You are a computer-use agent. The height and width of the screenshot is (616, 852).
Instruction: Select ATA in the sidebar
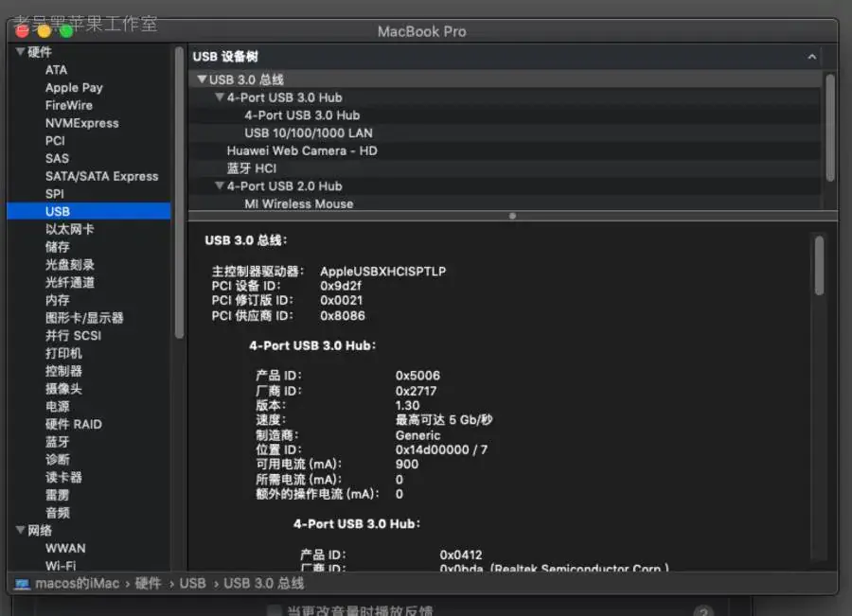pyautogui.click(x=57, y=70)
